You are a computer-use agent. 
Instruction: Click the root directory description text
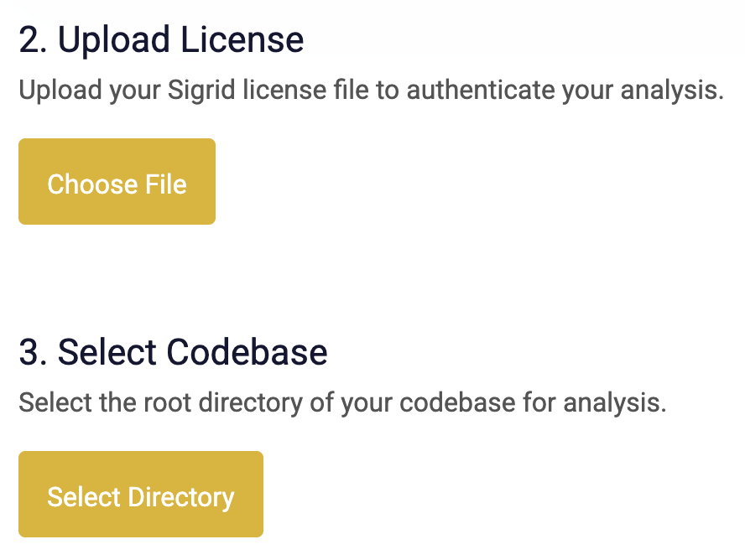point(342,403)
